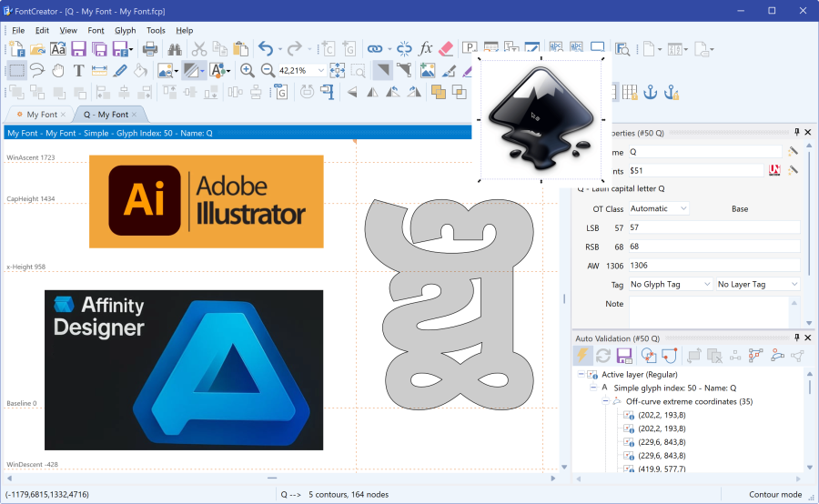Select the lasso selection tool
This screenshot has height=504, width=819.
coord(37,70)
